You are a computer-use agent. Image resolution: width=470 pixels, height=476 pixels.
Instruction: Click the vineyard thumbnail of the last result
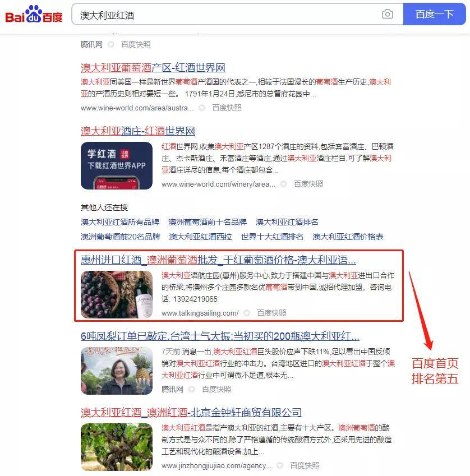[x=116, y=447]
